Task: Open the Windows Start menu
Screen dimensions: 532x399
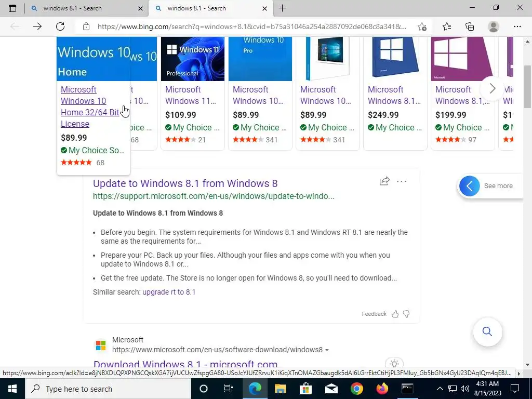Action: coord(12,389)
